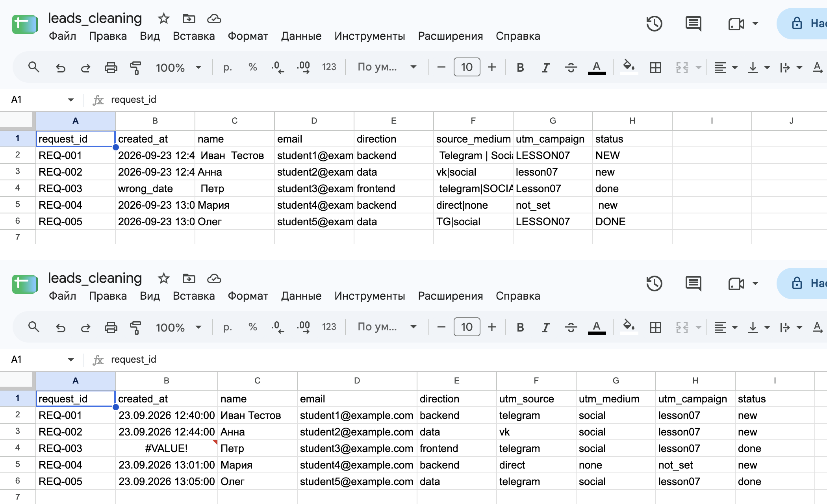827x504 pixels.
Task: Format as percent in upper toolbar
Action: 253,67
